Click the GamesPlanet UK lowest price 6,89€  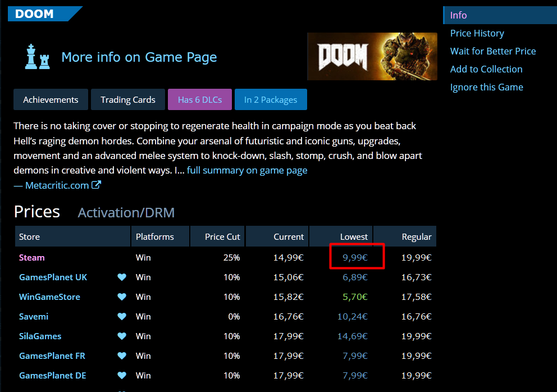click(x=355, y=277)
